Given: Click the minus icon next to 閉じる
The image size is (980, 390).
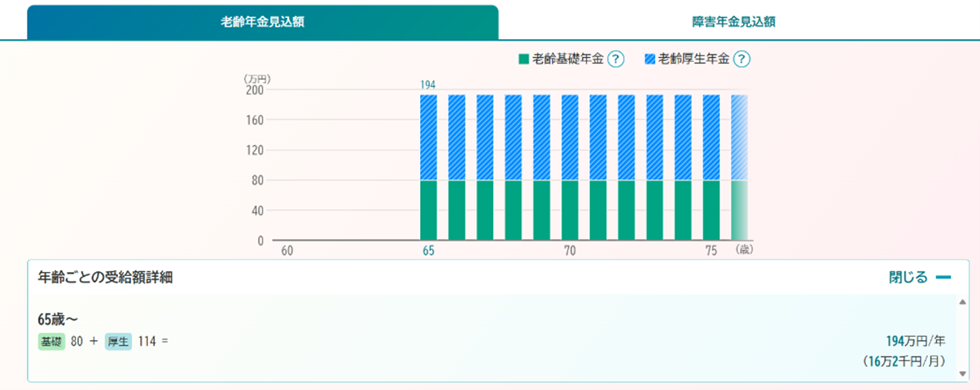Looking at the screenshot, I should (943, 278).
